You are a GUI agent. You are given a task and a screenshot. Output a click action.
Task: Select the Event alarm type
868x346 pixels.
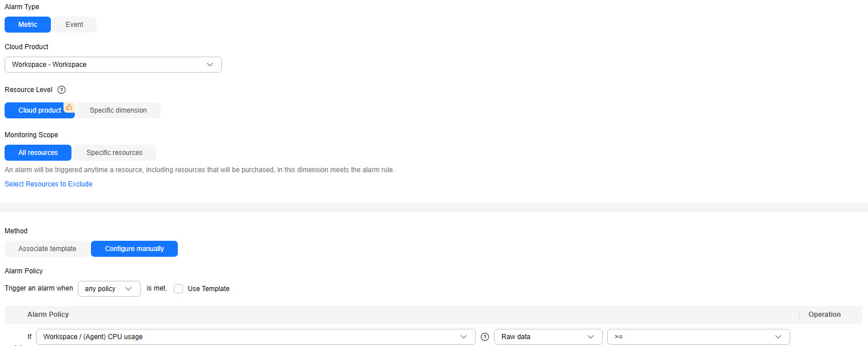click(74, 25)
